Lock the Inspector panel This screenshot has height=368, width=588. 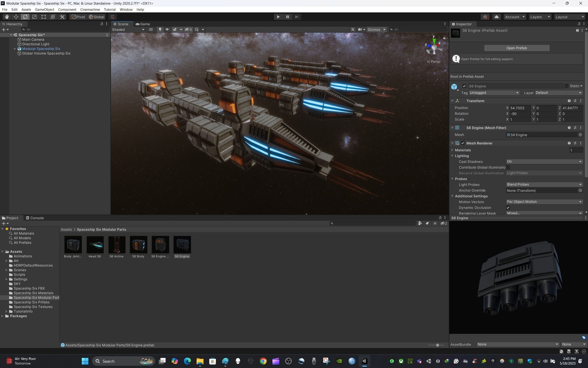tap(579, 24)
